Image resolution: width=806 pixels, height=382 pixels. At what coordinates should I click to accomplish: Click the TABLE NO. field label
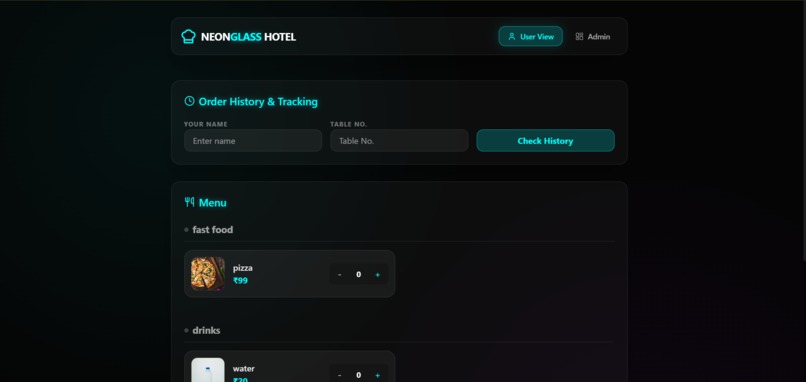pyautogui.click(x=349, y=124)
